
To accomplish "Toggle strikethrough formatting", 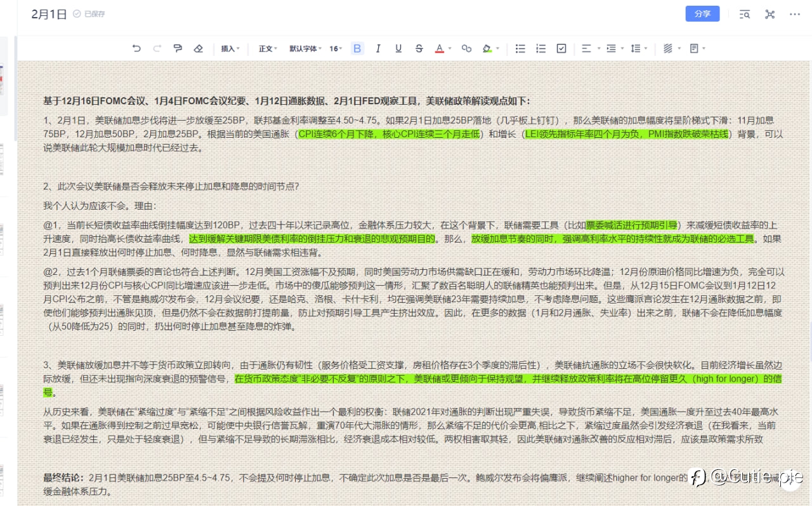I will point(419,48).
